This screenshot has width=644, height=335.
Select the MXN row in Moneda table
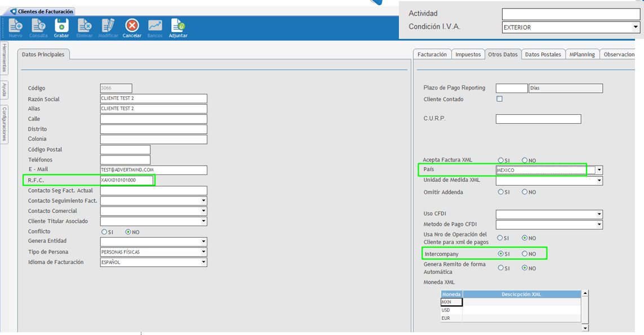click(511, 302)
